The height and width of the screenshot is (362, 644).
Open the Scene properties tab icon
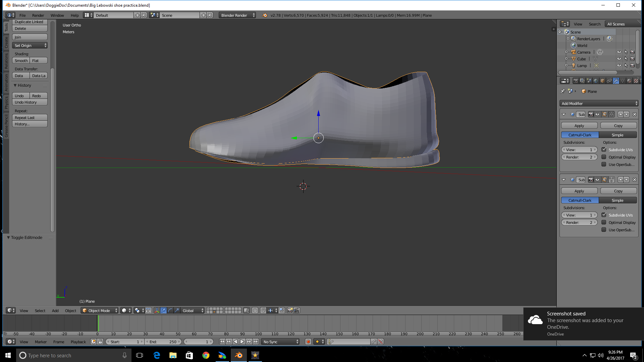(589, 81)
